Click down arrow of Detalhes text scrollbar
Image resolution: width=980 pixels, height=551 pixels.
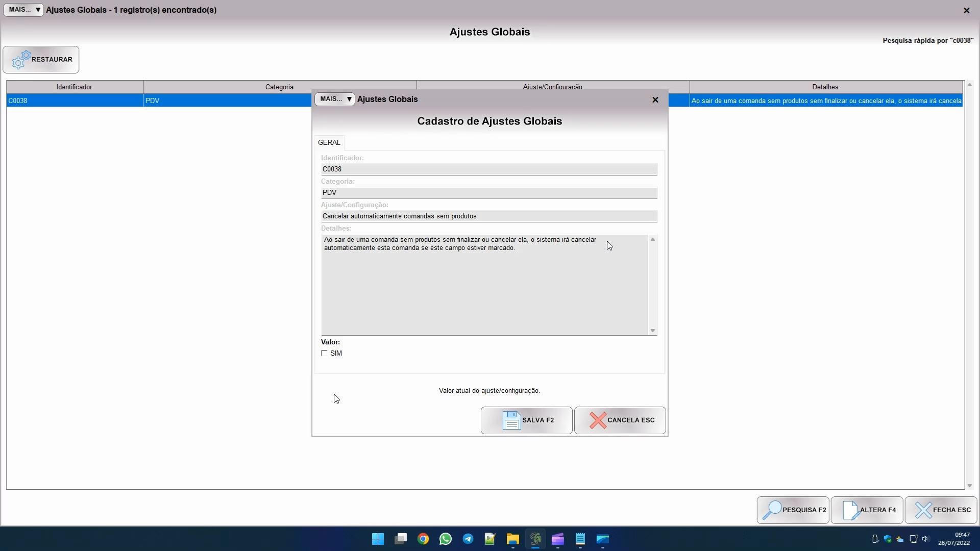coord(652,331)
